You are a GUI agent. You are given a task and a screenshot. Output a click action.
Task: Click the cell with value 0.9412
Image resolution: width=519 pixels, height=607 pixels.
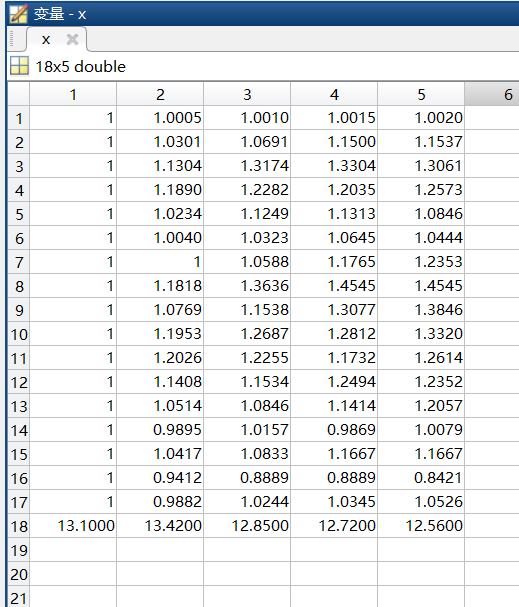pyautogui.click(x=160, y=478)
